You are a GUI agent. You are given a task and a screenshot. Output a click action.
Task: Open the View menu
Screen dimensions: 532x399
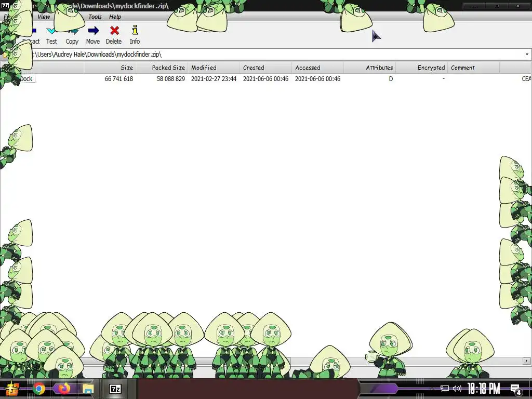[44, 17]
